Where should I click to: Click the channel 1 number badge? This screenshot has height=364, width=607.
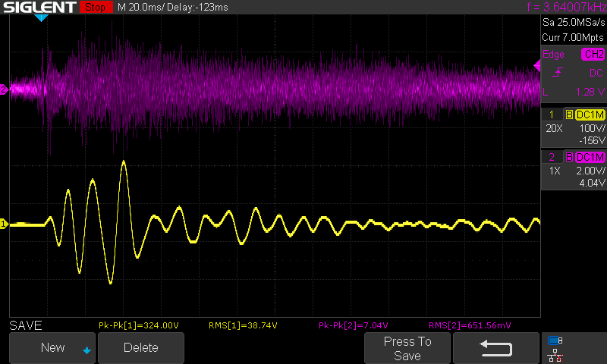pos(552,115)
